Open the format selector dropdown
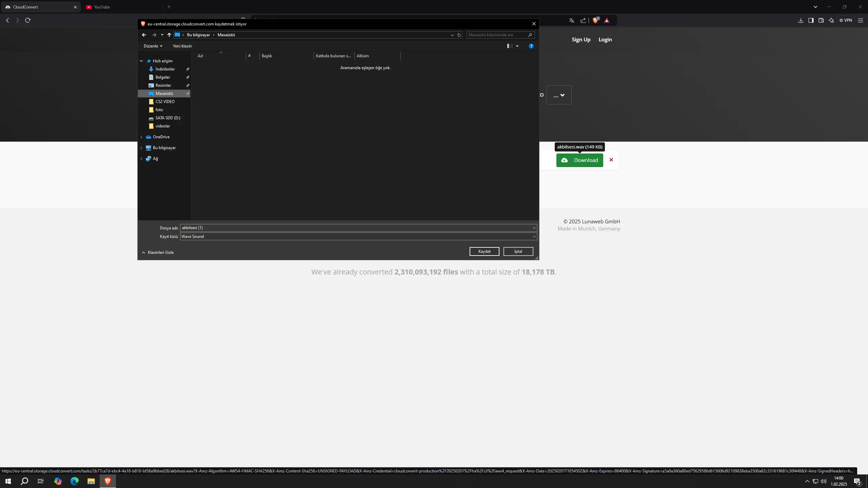 (559, 95)
